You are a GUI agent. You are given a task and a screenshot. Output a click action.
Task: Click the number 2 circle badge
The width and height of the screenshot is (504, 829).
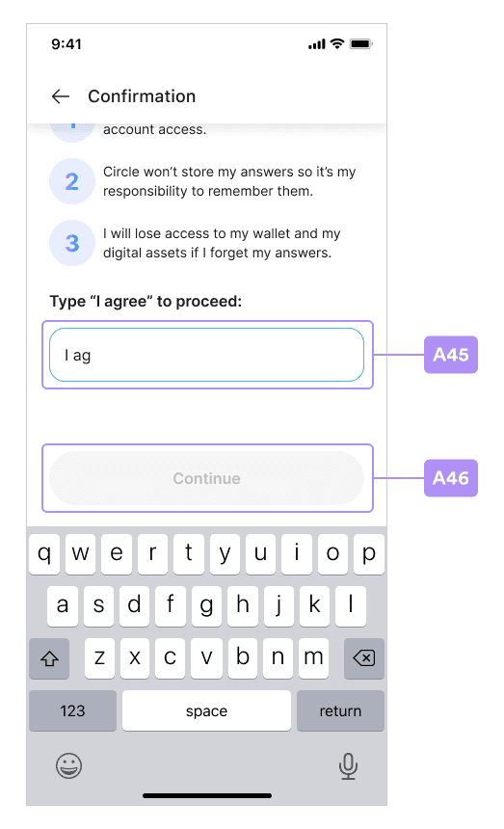tap(72, 181)
